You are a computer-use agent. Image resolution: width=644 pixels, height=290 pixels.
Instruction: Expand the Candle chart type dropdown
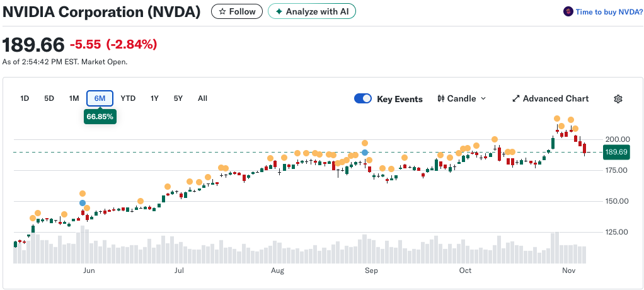click(462, 98)
